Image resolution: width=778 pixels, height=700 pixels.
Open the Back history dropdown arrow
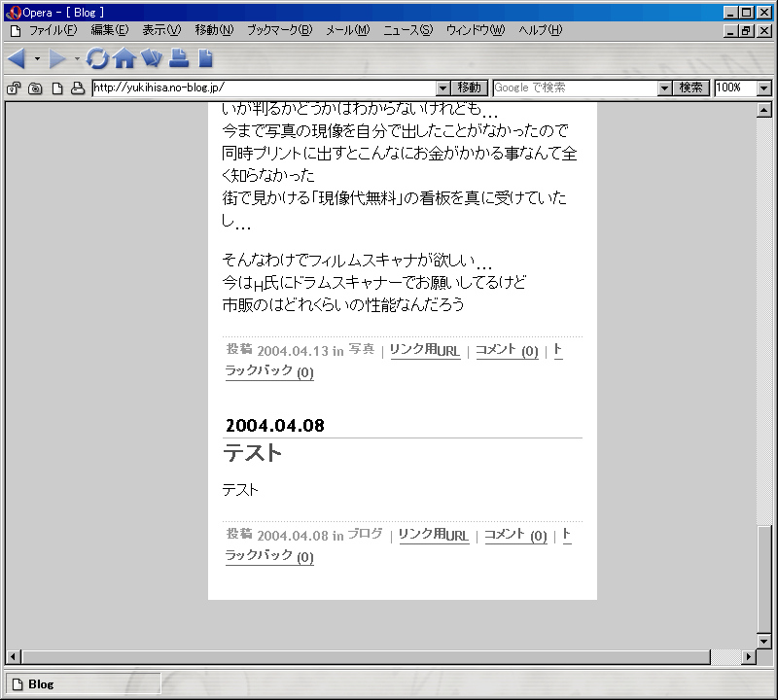click(37, 58)
